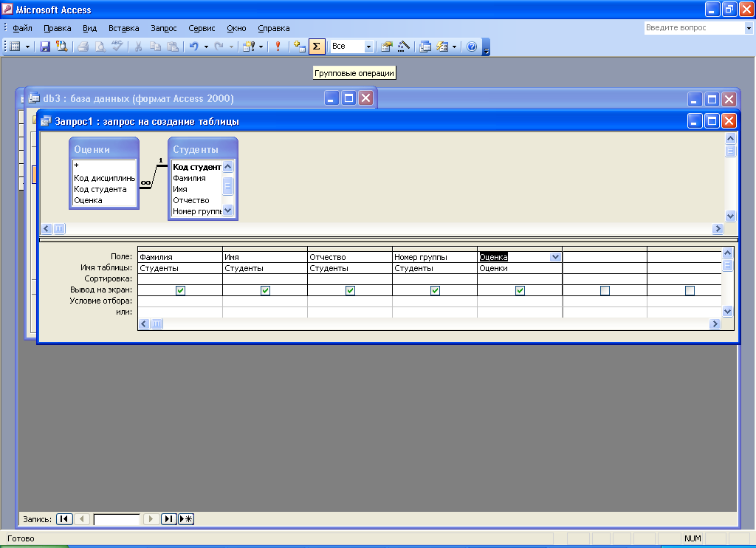
Task: Open the Вид menu
Action: (89, 28)
